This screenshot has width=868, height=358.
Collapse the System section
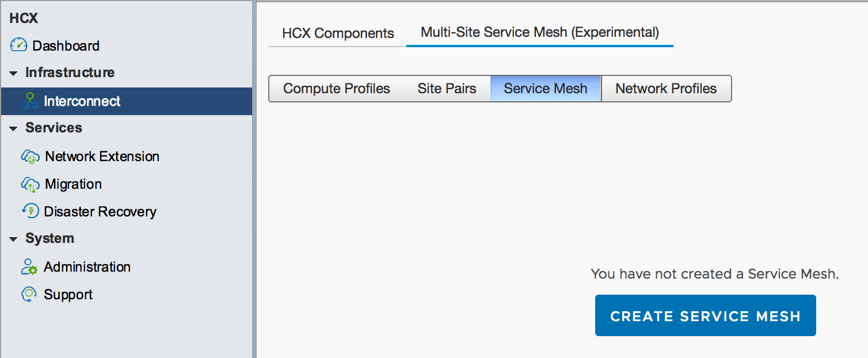tap(13, 238)
